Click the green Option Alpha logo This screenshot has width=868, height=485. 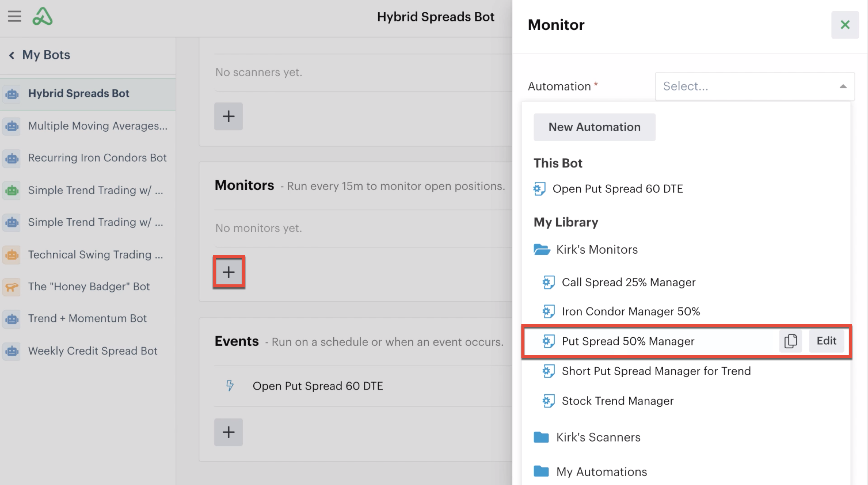click(x=42, y=16)
